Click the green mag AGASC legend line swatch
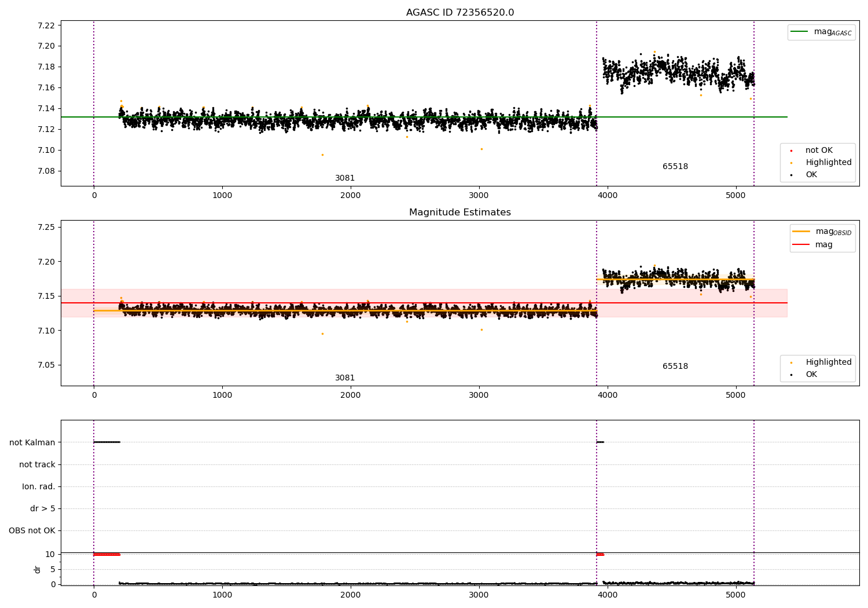 [799, 31]
